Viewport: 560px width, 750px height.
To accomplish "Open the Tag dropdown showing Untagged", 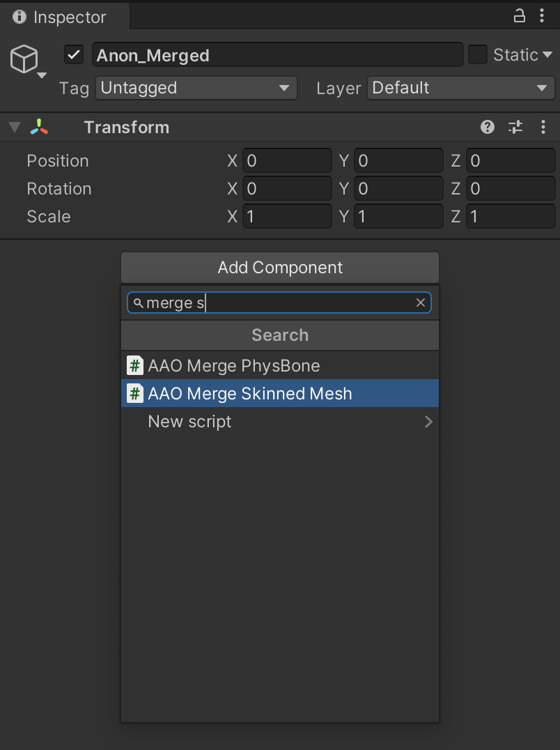I will [x=196, y=88].
